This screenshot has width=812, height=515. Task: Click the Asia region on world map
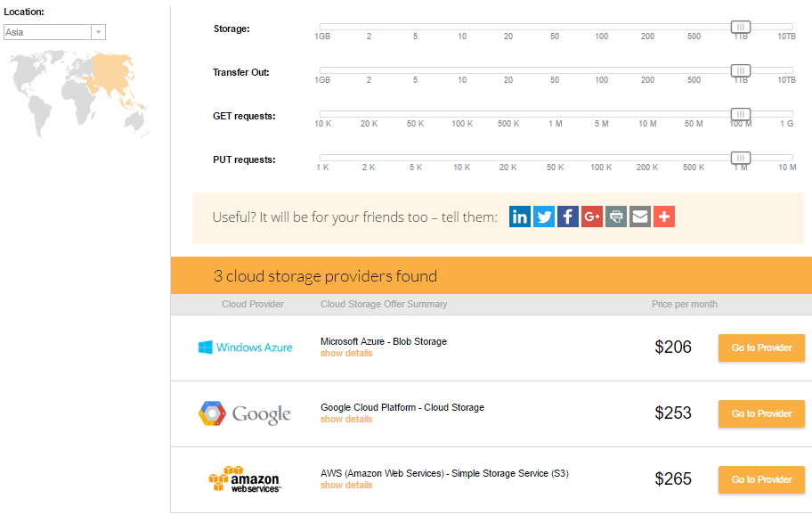click(x=111, y=75)
